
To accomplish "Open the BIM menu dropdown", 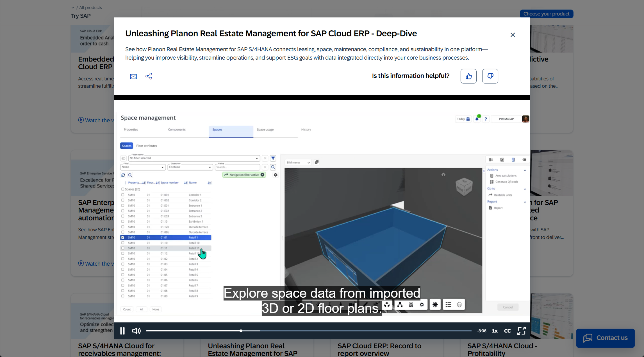I will coord(298,162).
